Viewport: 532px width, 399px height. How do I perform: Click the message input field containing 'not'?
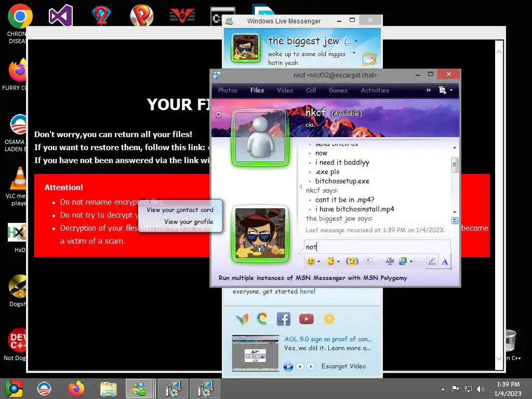[x=378, y=247]
